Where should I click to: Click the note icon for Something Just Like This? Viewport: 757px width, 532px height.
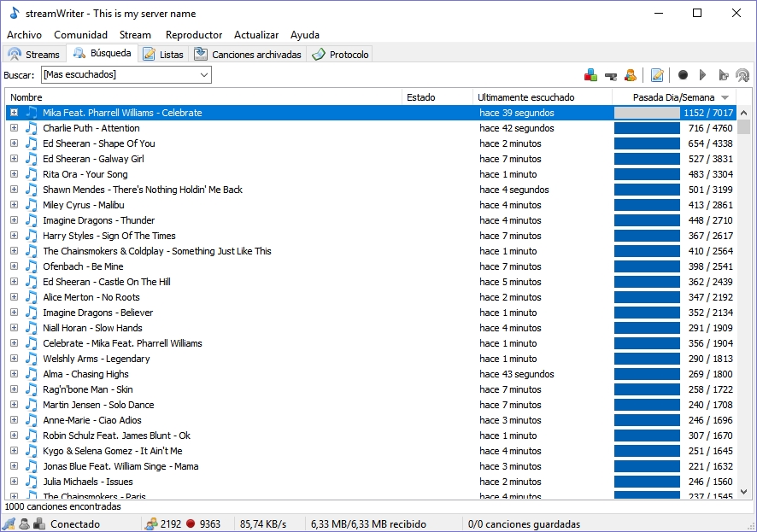(x=32, y=251)
